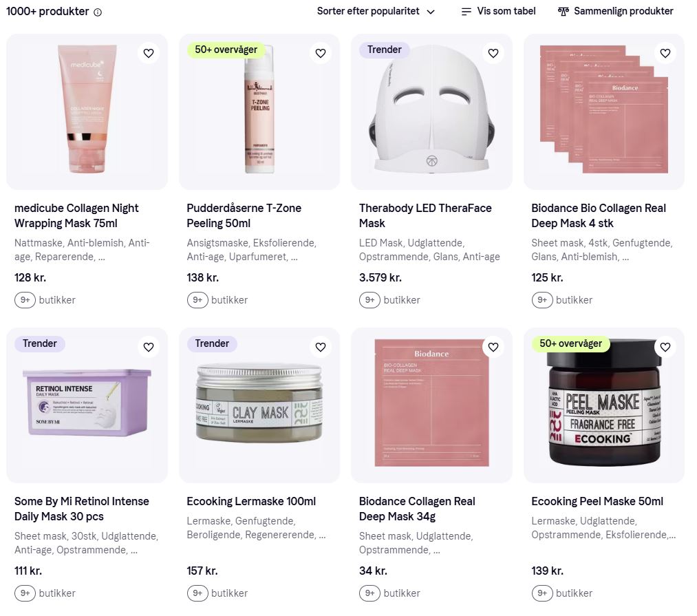Click heart icon on Biodance 4 stk mask
The width and height of the screenshot is (697, 616).
(x=665, y=54)
